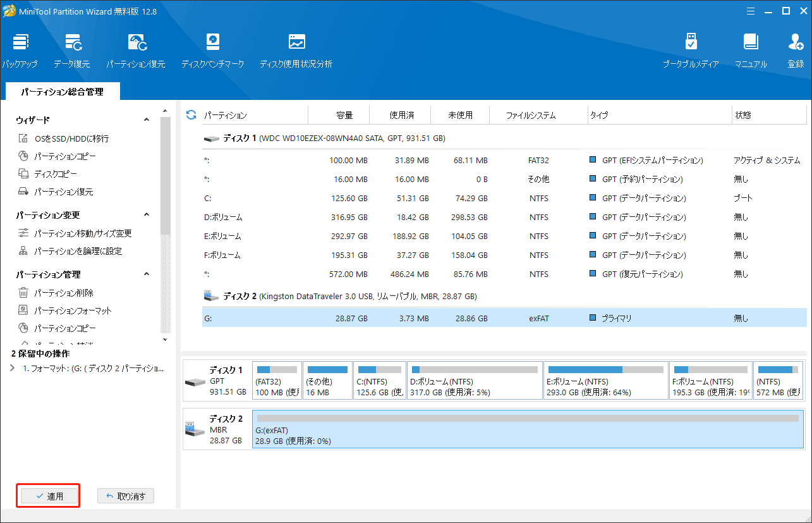The width and height of the screenshot is (812, 523).
Task: Select the D:ボリューム partition row
Action: click(x=504, y=217)
